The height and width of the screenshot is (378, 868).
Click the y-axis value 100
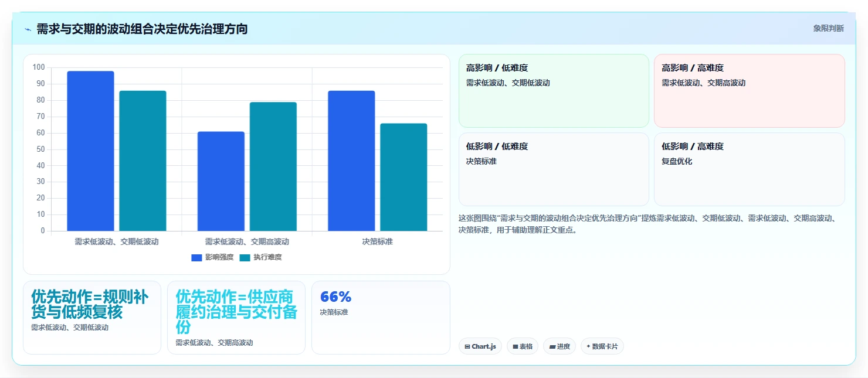(39, 67)
